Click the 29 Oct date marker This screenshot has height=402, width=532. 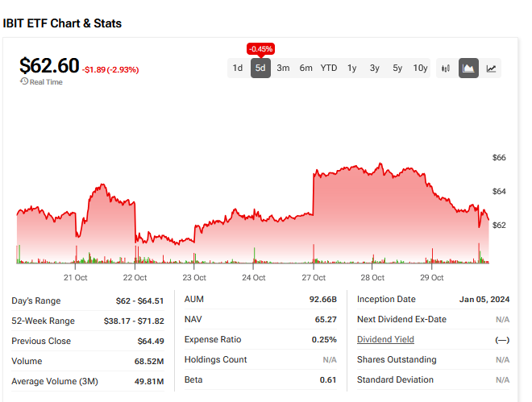coord(432,278)
